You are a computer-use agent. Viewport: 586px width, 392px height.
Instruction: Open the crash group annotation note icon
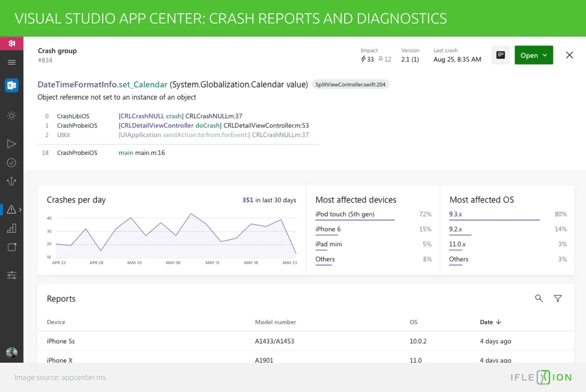[500, 55]
